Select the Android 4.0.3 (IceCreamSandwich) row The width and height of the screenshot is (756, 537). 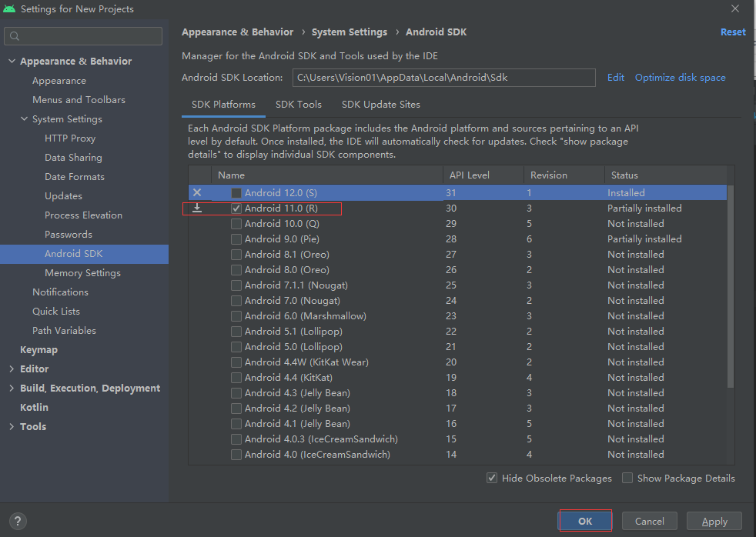coord(457,439)
